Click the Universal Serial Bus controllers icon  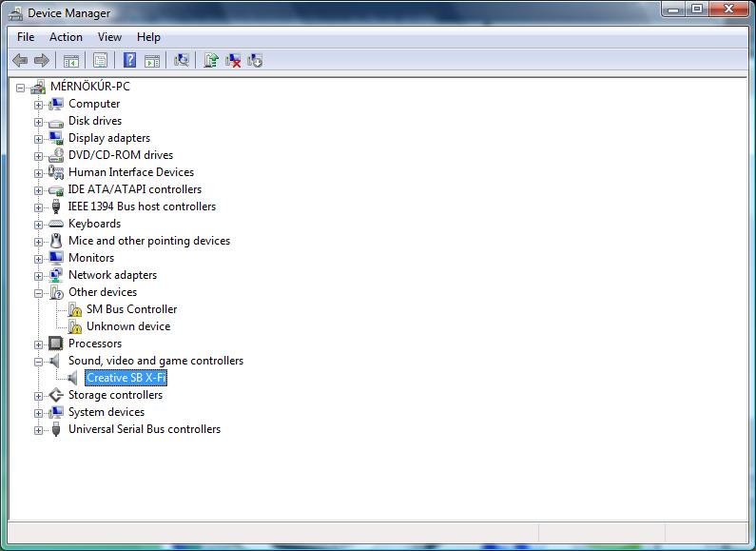[x=56, y=429]
